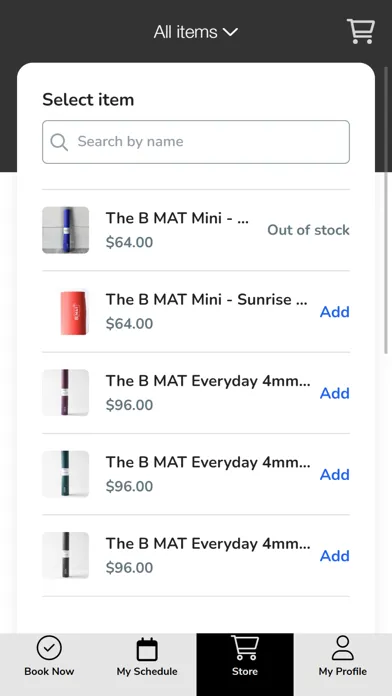Click the search magnifier icon
This screenshot has height=696, width=392.
tap(59, 142)
